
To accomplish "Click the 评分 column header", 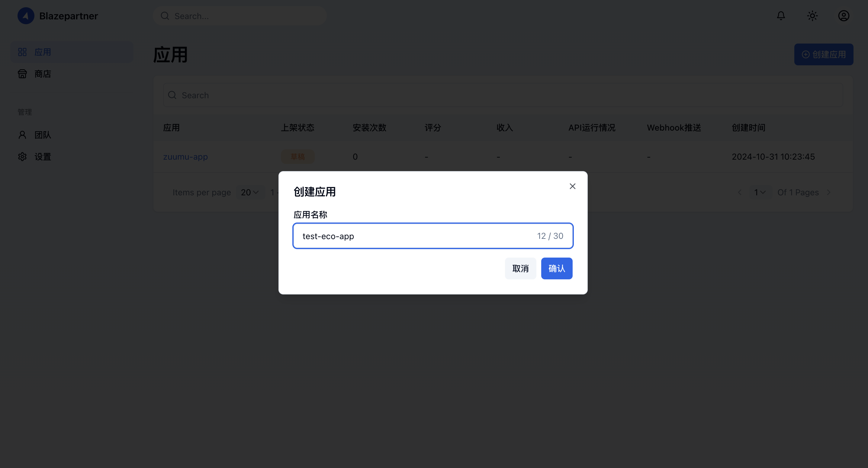I will pyautogui.click(x=433, y=128).
